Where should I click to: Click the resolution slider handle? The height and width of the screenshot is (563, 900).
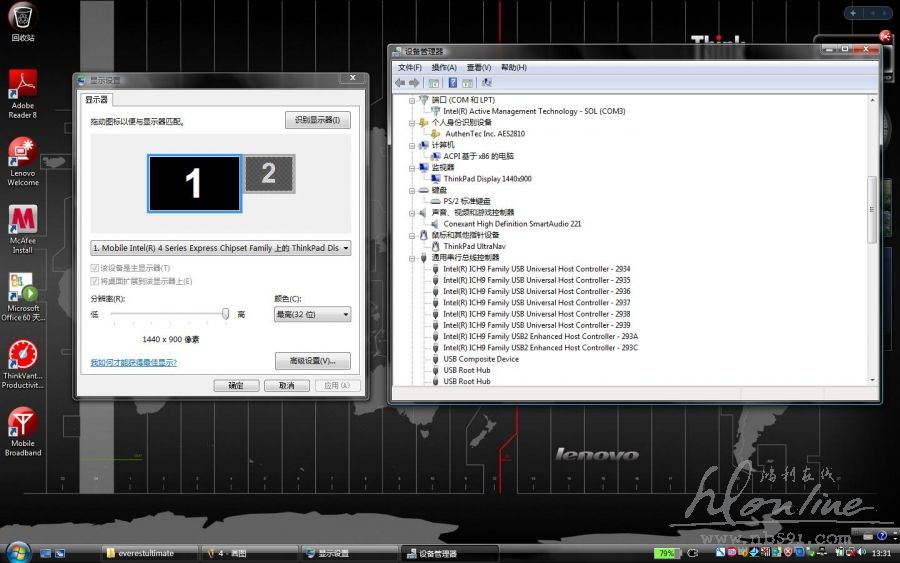pos(225,314)
